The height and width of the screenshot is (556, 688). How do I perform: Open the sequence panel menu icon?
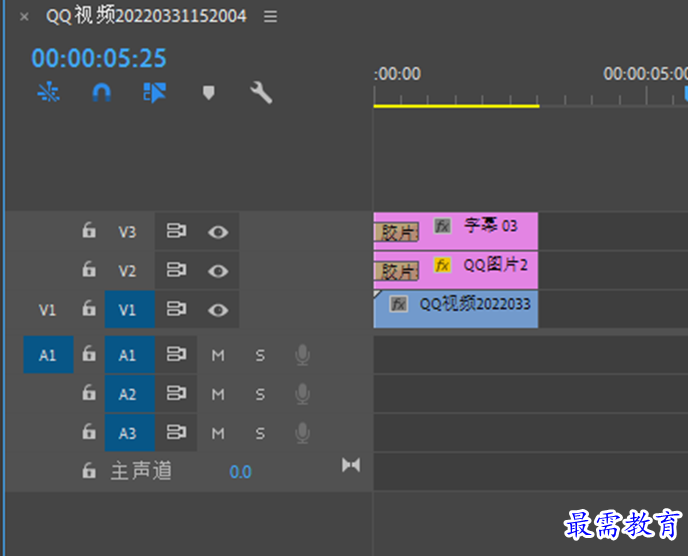pos(270,17)
